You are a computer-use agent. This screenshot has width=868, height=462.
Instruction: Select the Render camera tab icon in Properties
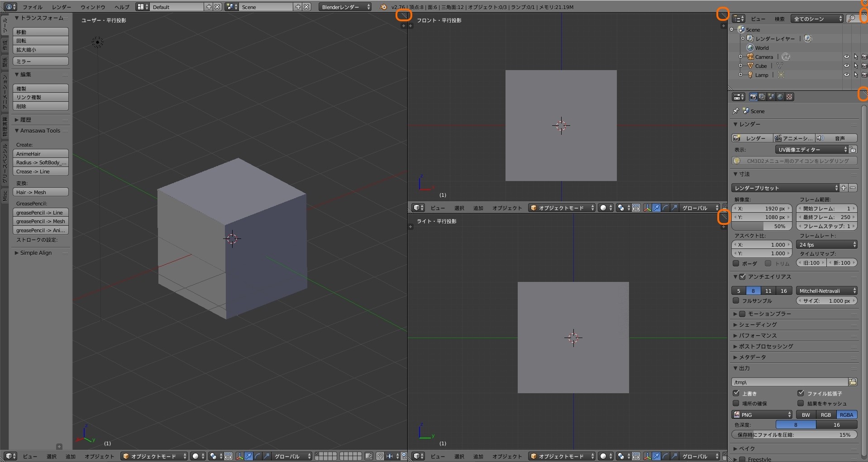pyautogui.click(x=754, y=97)
